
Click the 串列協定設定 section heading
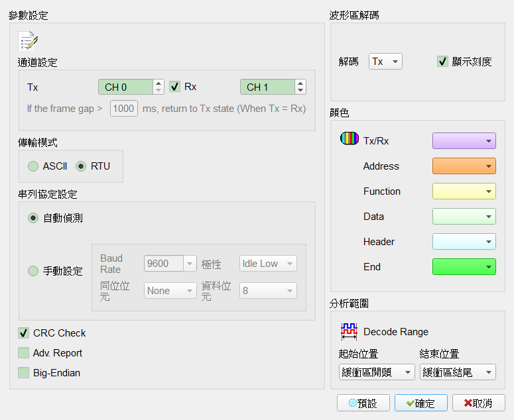click(x=48, y=195)
